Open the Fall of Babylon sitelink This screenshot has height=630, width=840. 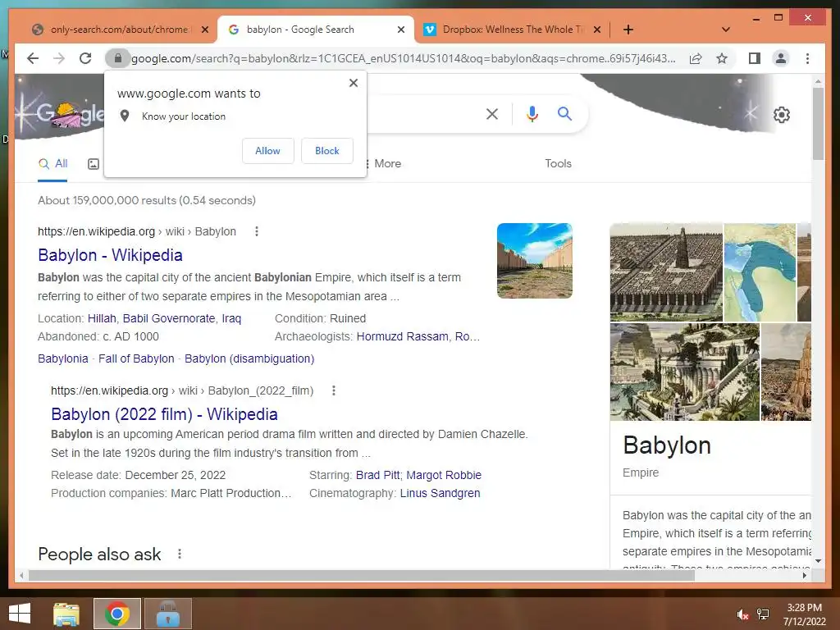pyautogui.click(x=136, y=358)
